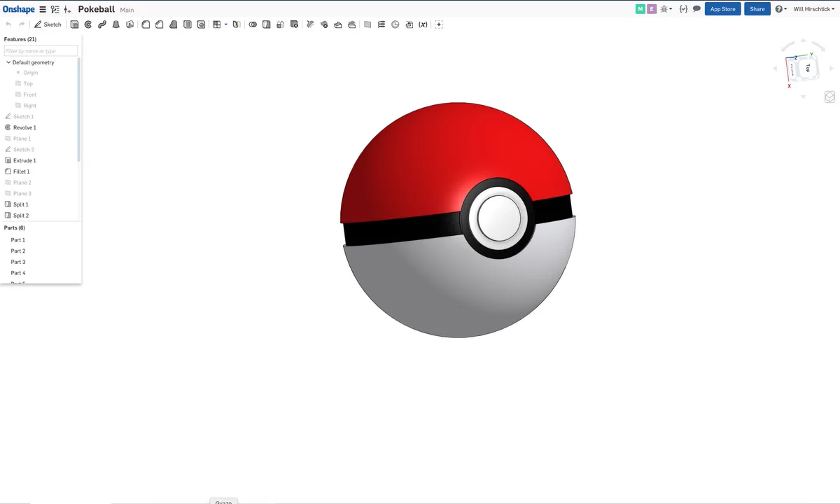
Task: Select the Transform tool in the toolbar
Action: [x=281, y=24]
